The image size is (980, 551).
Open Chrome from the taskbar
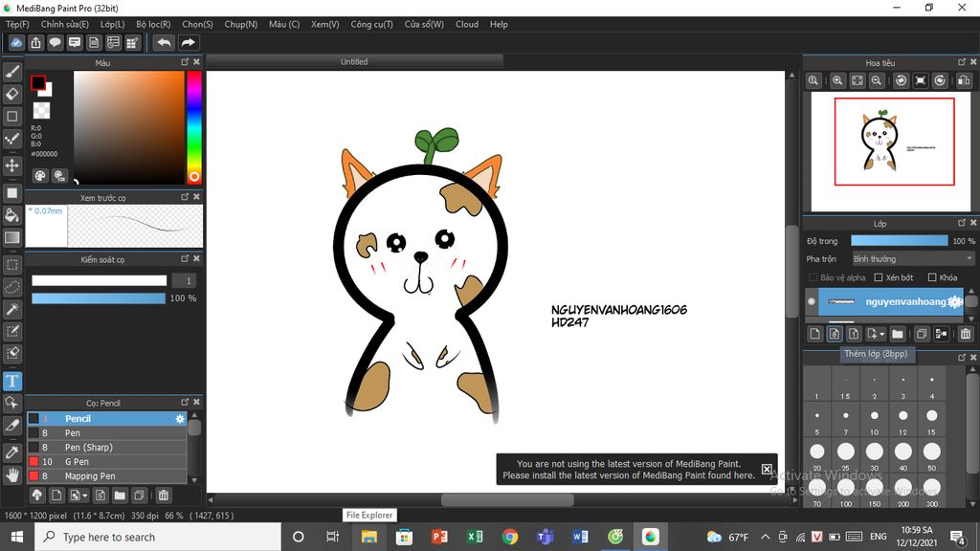(510, 537)
